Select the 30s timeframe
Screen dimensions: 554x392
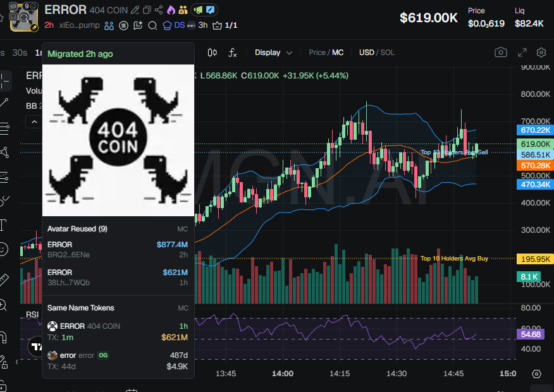point(20,52)
